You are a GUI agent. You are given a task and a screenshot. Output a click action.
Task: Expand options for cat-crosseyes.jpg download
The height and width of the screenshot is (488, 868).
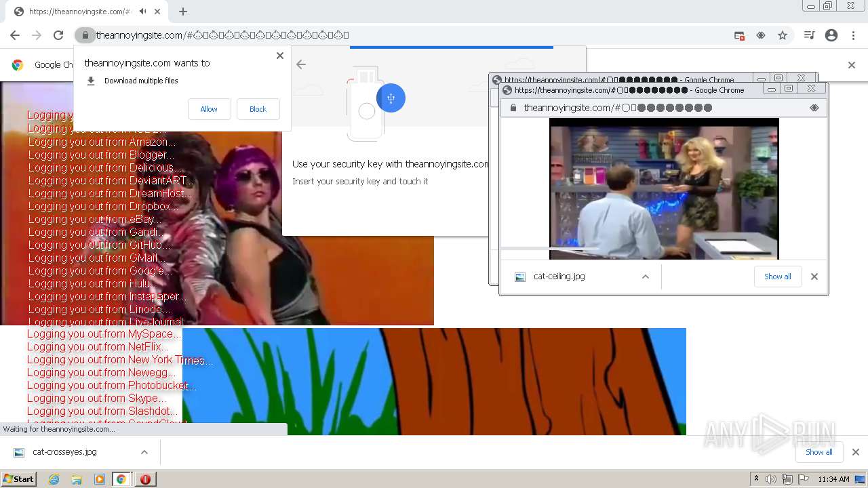coord(144,452)
